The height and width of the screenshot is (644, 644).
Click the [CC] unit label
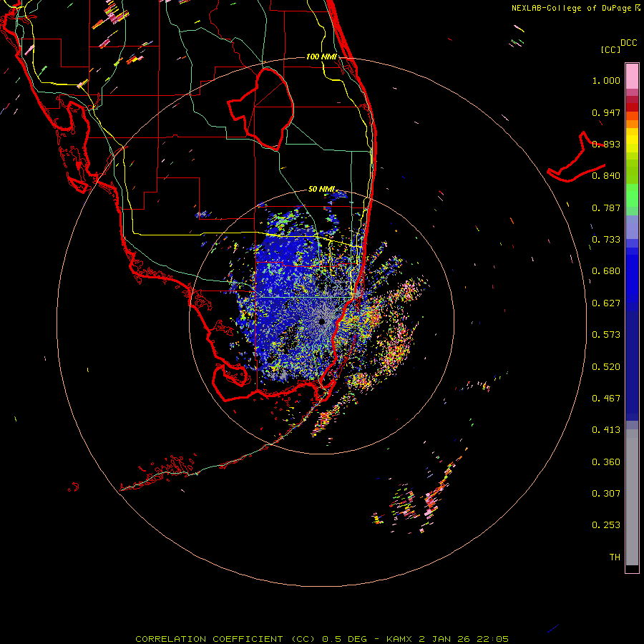610,49
